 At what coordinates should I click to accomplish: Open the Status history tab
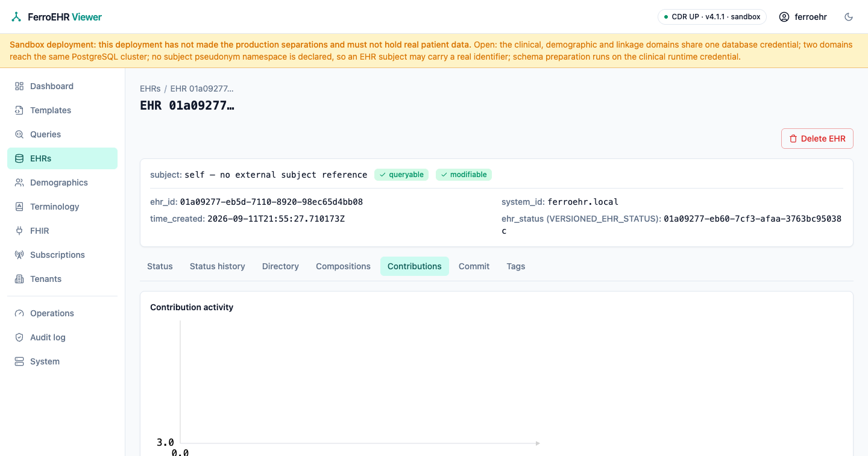point(218,266)
